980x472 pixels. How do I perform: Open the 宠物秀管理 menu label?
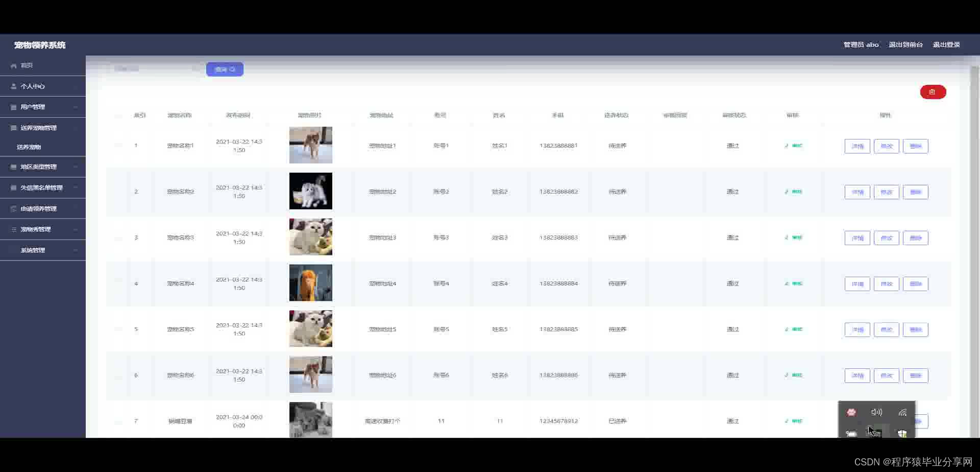(x=36, y=230)
